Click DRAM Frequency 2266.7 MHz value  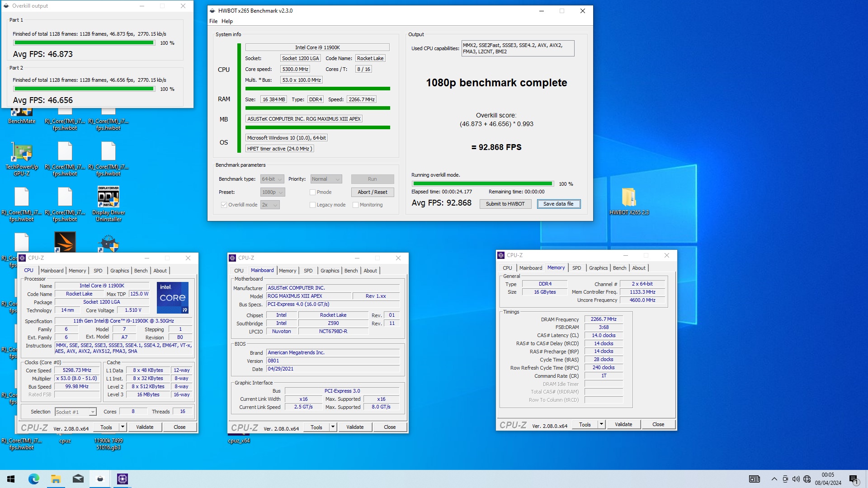(604, 319)
